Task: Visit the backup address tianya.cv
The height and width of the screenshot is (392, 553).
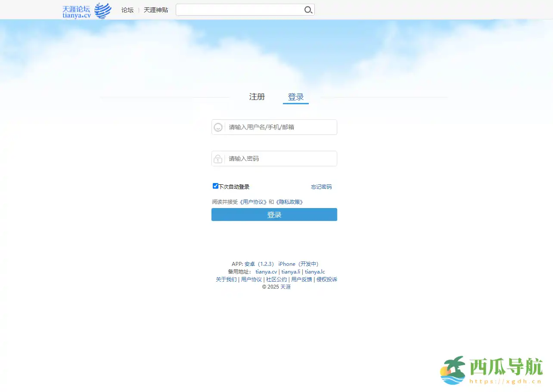Action: tap(267, 271)
